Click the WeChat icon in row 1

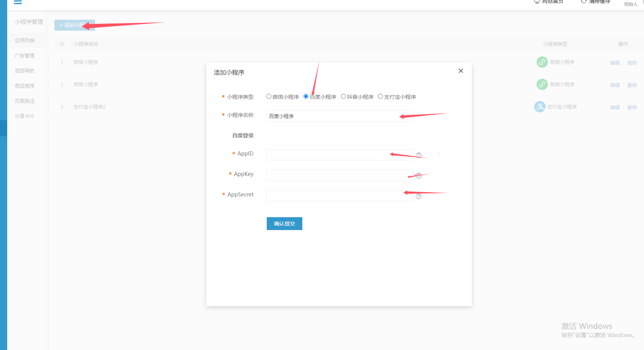click(x=542, y=62)
